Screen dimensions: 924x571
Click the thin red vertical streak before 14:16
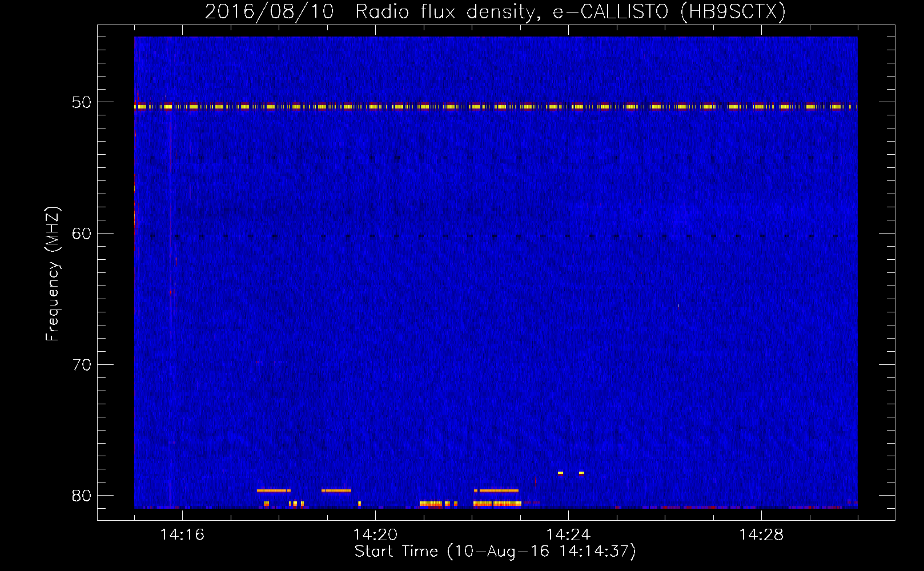[x=170, y=274]
